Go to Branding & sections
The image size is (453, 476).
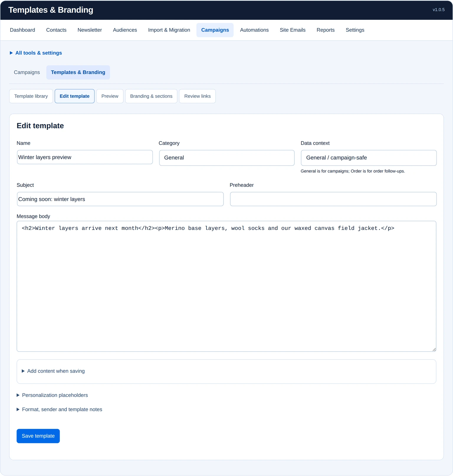(x=151, y=96)
